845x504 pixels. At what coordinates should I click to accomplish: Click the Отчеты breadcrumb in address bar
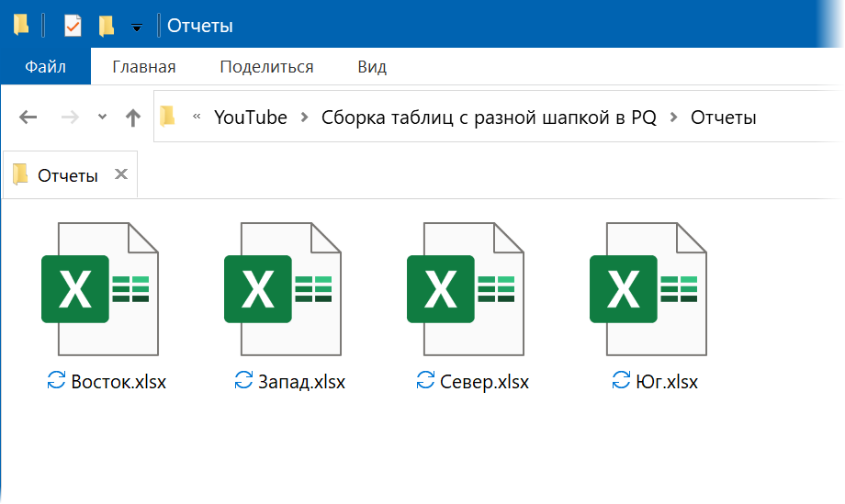[723, 118]
